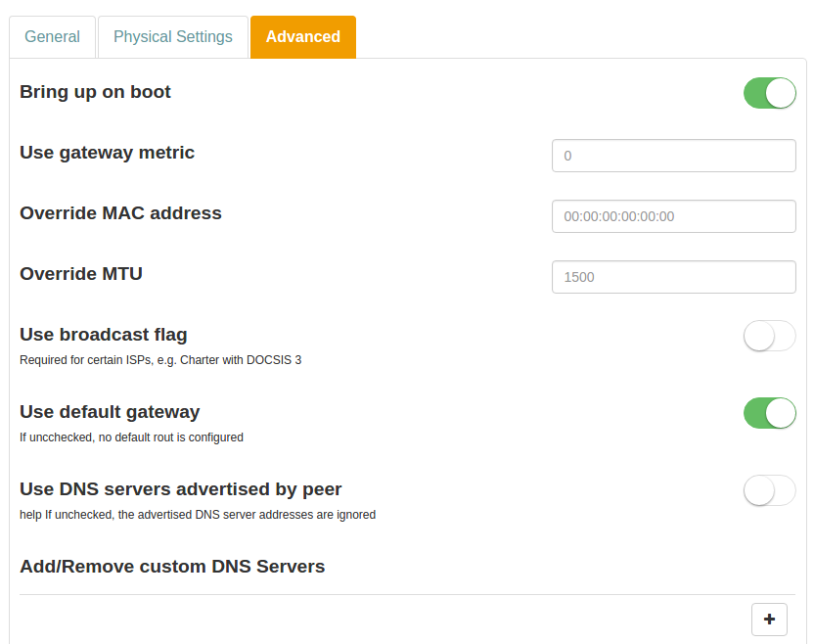Enable the Use broadcast flag switch

(769, 336)
